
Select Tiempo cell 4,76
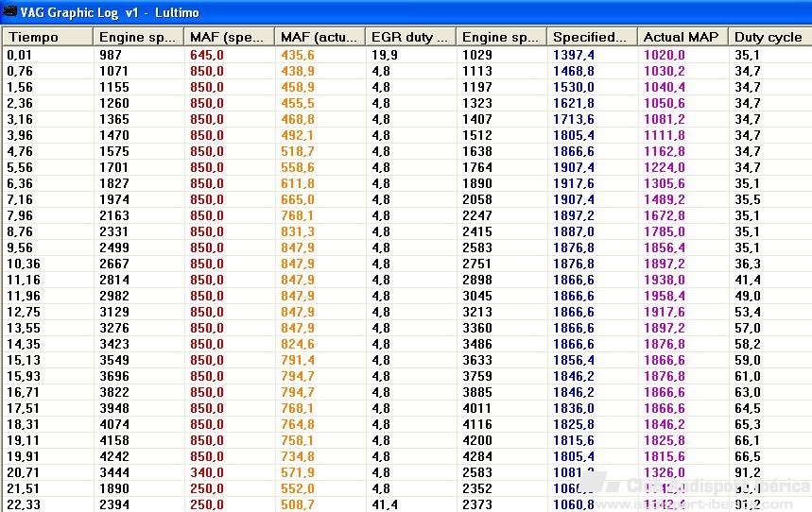click(x=20, y=151)
